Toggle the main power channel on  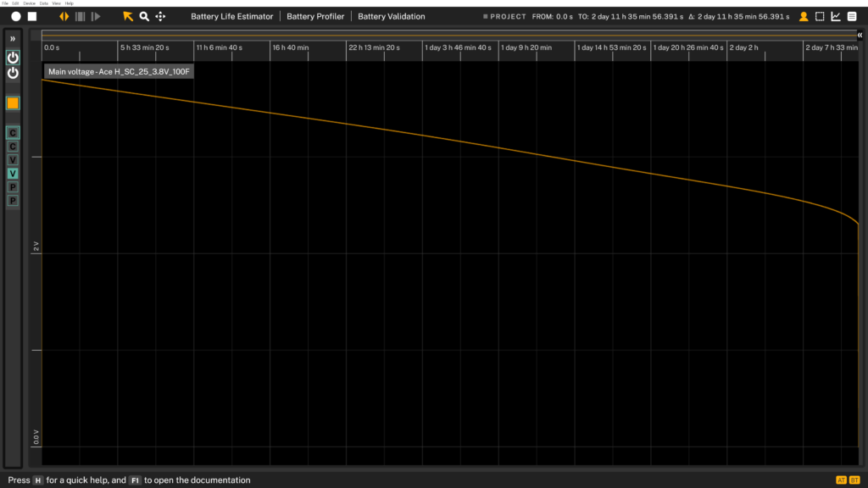12,57
